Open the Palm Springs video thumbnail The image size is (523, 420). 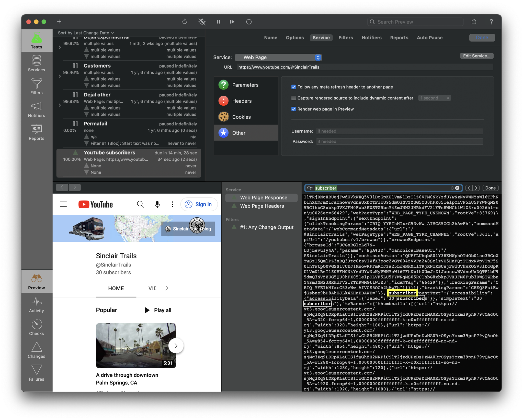tap(136, 346)
